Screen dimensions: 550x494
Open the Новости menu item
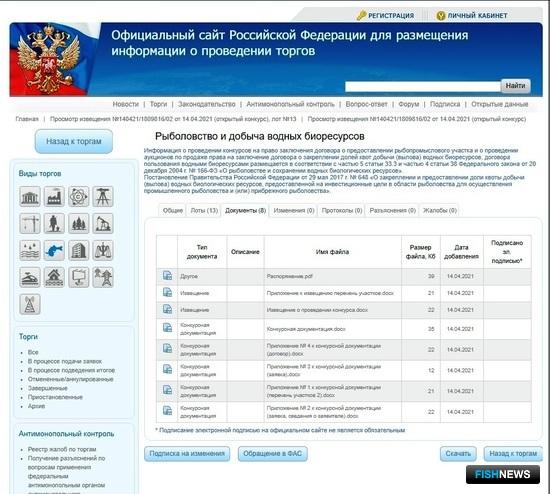126,104
